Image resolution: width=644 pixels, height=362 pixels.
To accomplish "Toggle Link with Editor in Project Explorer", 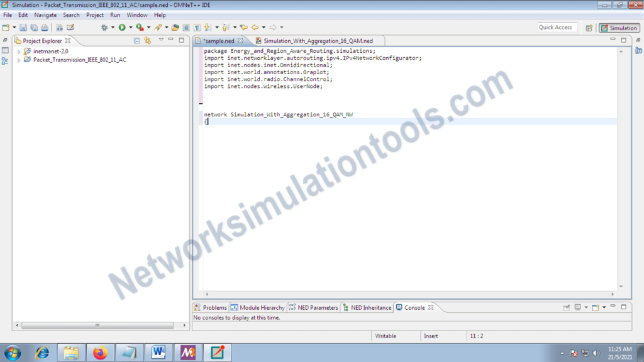I will click(x=147, y=40).
